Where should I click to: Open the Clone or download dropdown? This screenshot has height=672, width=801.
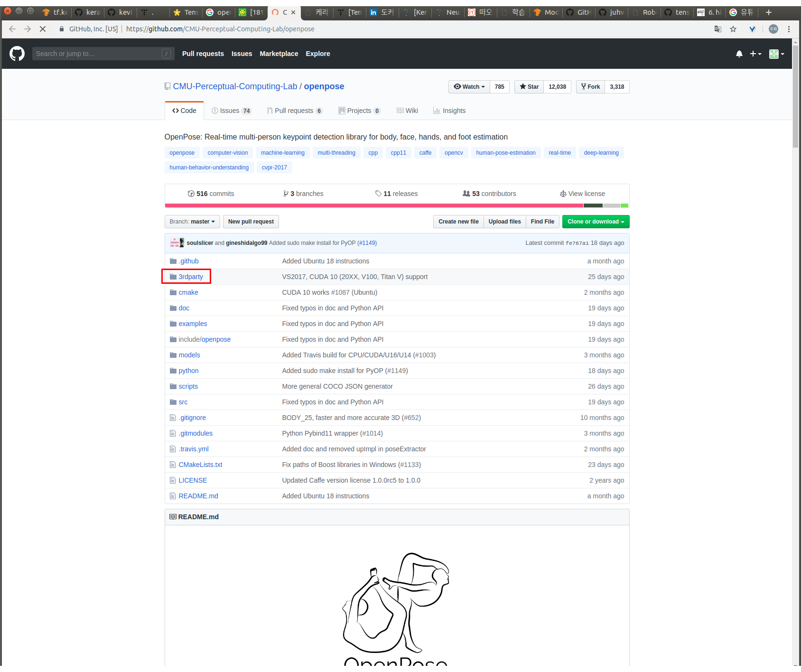coord(596,222)
